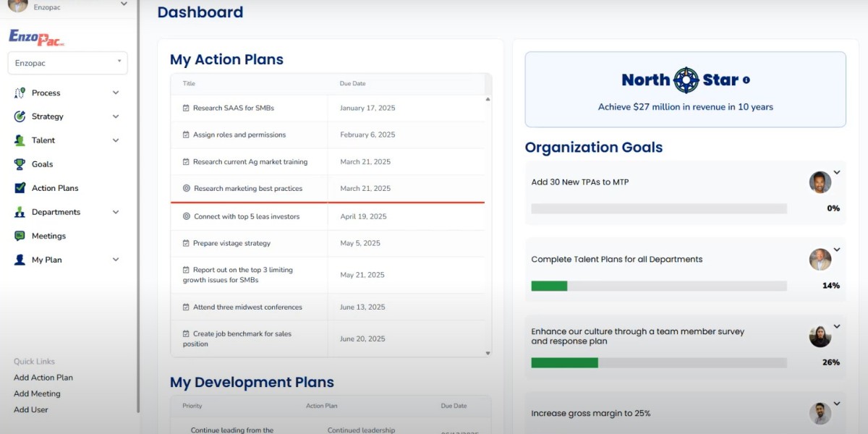Click calendar icon beside Attend three midwest conferences
868x434 pixels.
click(x=186, y=307)
